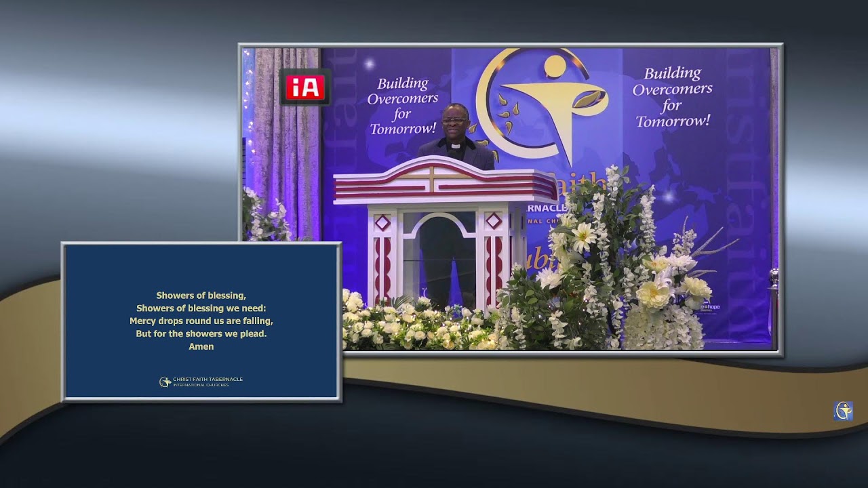
Task: Open the preacher video inset frame
Action: [x=511, y=199]
